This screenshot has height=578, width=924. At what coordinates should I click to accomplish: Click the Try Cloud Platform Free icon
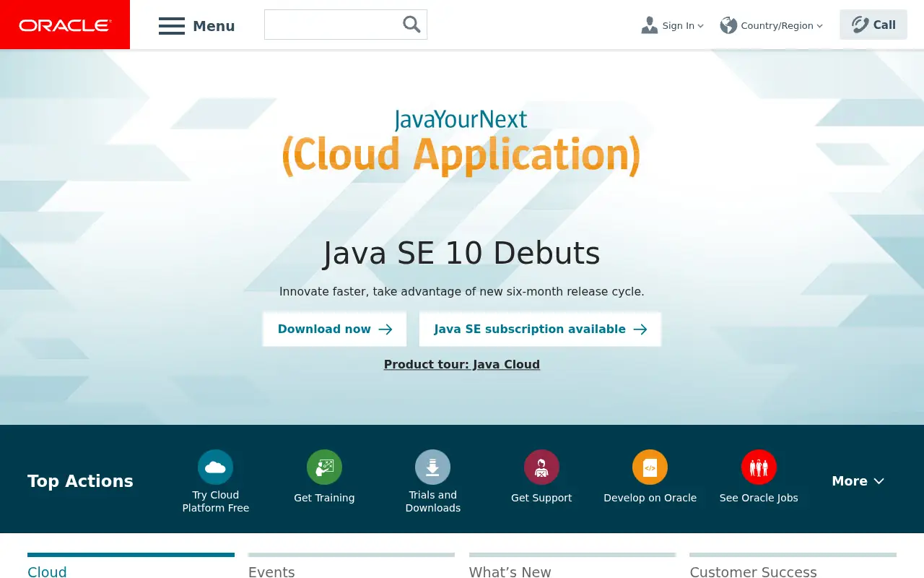(x=216, y=467)
